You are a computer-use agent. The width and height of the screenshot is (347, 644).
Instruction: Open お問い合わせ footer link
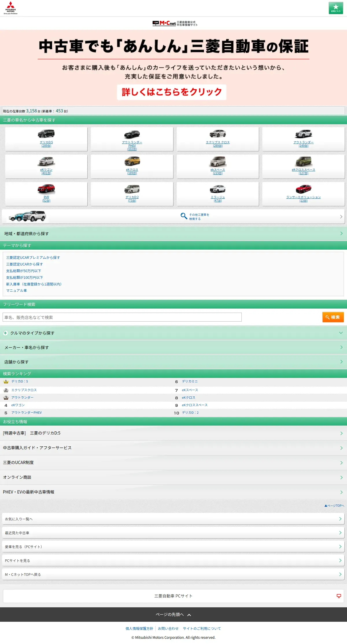[168, 628]
